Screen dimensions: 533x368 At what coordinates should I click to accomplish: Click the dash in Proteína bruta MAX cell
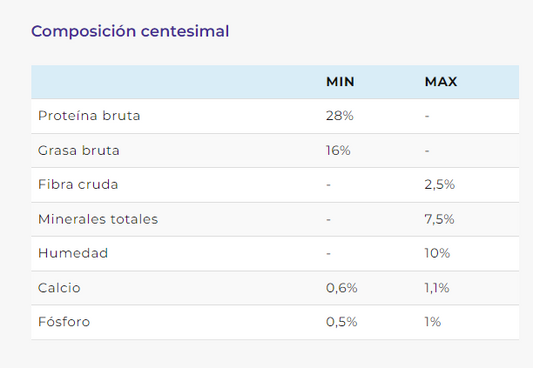click(x=427, y=116)
